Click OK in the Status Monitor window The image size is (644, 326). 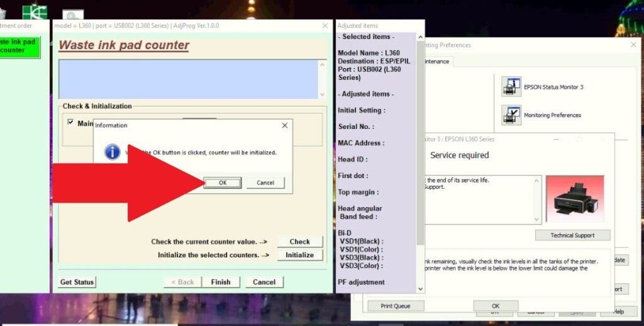(x=496, y=306)
